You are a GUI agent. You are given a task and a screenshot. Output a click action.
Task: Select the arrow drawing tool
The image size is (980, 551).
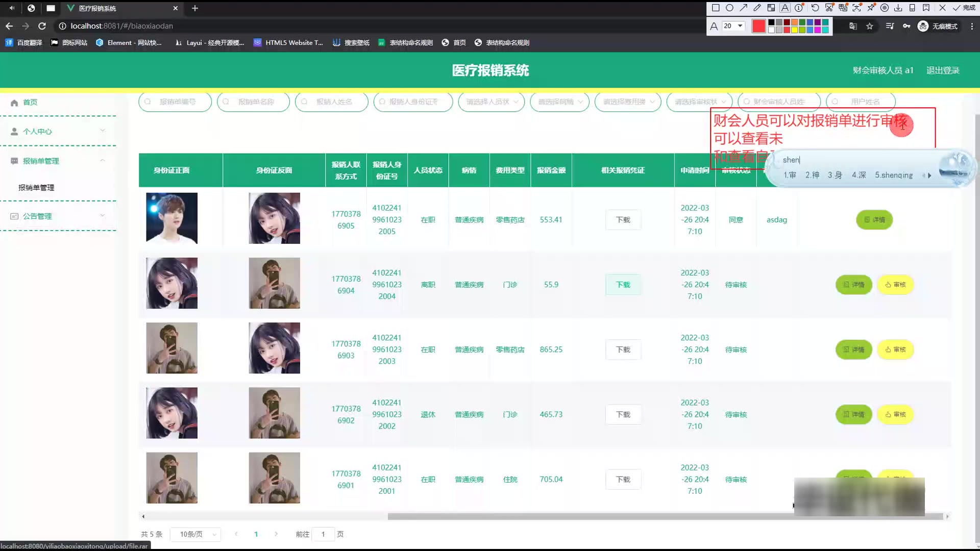(744, 8)
